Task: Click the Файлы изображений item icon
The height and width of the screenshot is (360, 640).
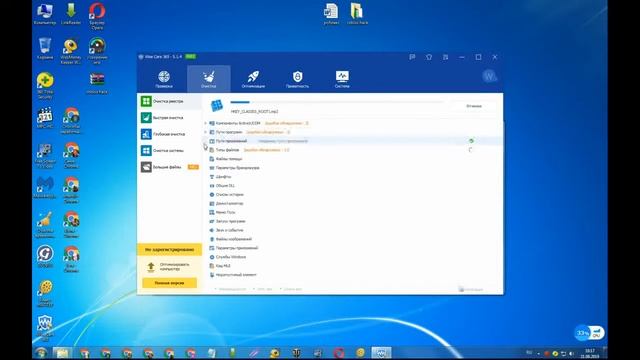Action: (x=212, y=239)
